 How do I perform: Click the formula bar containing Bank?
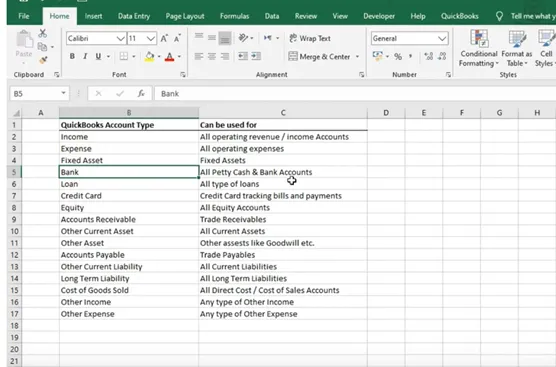355,94
